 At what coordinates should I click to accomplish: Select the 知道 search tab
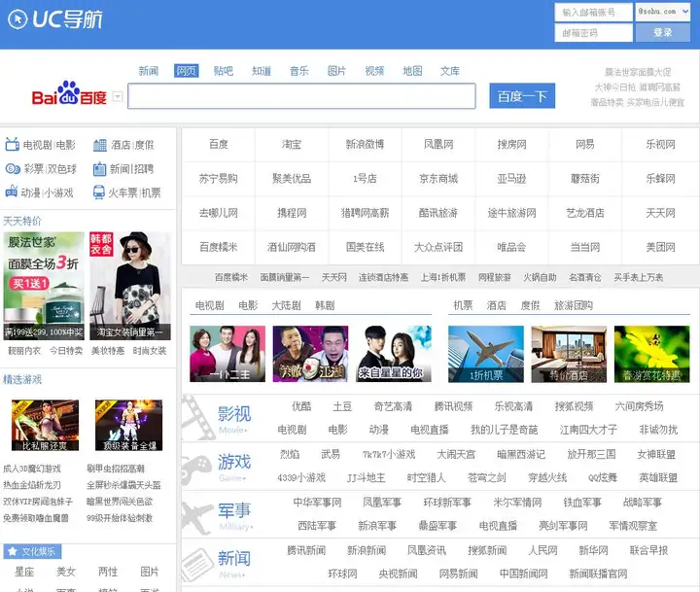262,71
